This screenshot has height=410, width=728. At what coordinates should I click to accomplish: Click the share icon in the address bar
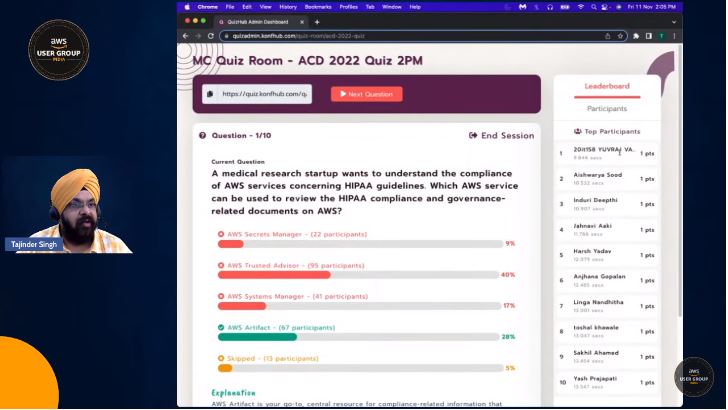coord(607,36)
